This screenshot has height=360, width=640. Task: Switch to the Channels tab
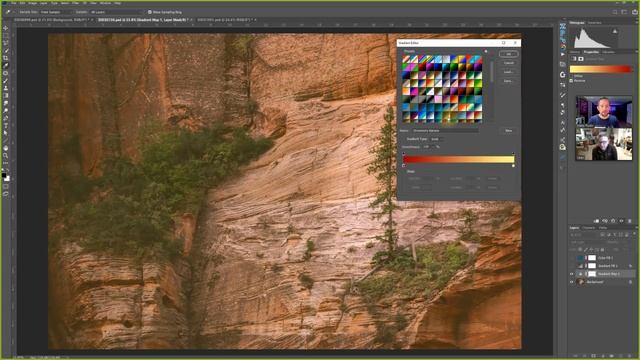[588, 228]
